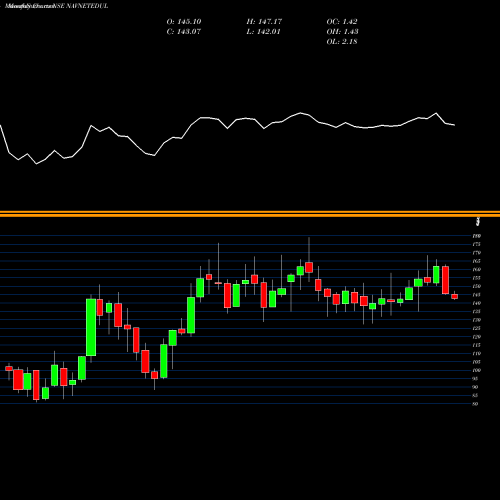The width and height of the screenshot is (500, 500).
Task: Click the OH: 1.43 value
Action: pos(342,32)
